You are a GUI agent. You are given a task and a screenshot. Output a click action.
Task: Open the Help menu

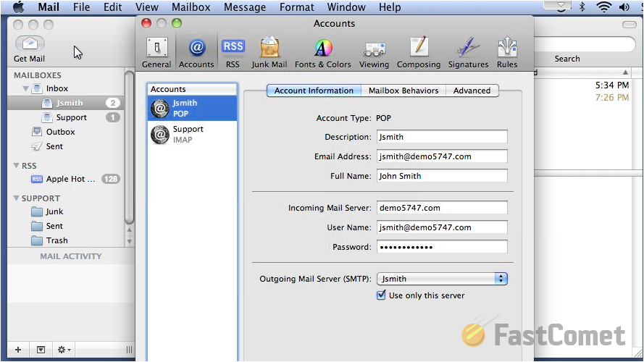[390, 7]
